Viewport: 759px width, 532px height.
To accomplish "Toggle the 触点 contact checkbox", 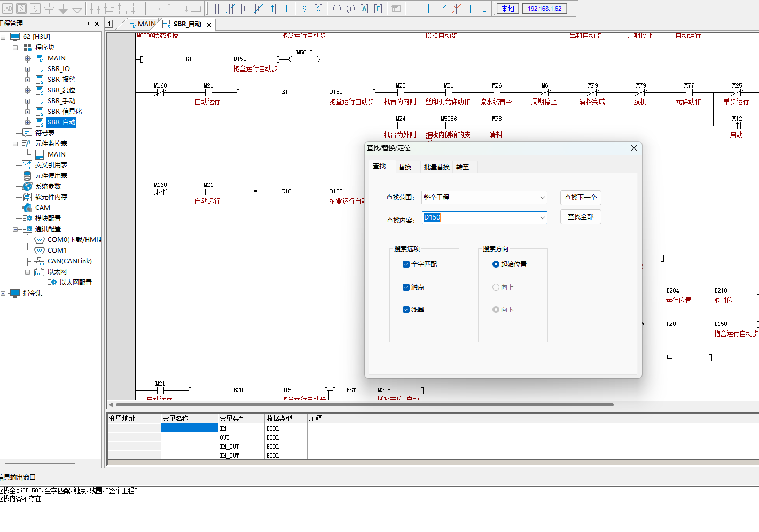I will coord(406,287).
